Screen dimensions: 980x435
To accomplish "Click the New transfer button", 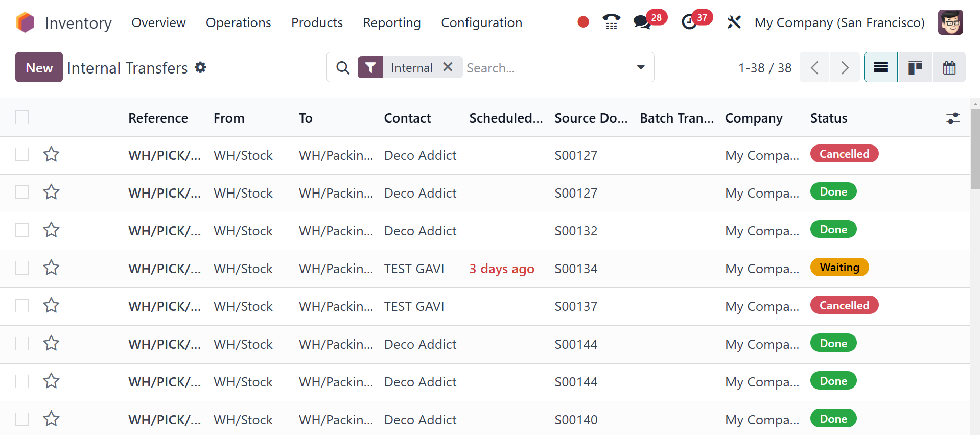I will [39, 67].
